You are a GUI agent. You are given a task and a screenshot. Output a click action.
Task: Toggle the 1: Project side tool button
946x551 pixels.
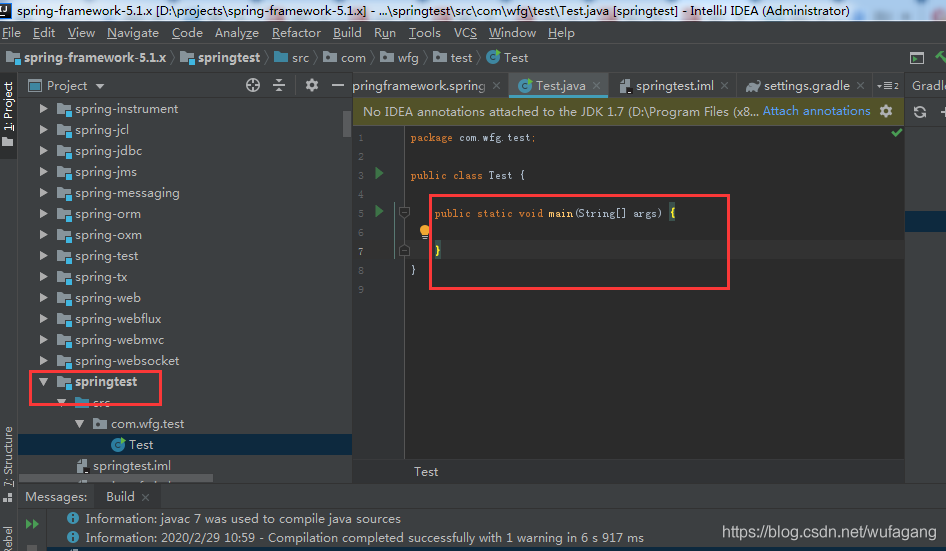[x=8, y=114]
